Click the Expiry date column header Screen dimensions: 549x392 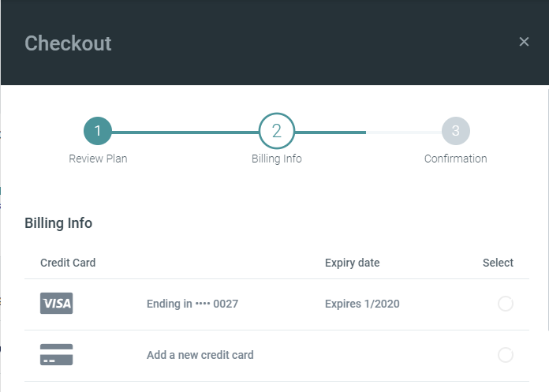point(352,263)
